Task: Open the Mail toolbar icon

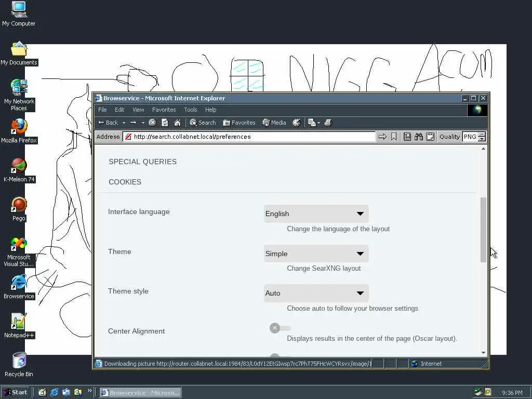Action: tap(312, 123)
